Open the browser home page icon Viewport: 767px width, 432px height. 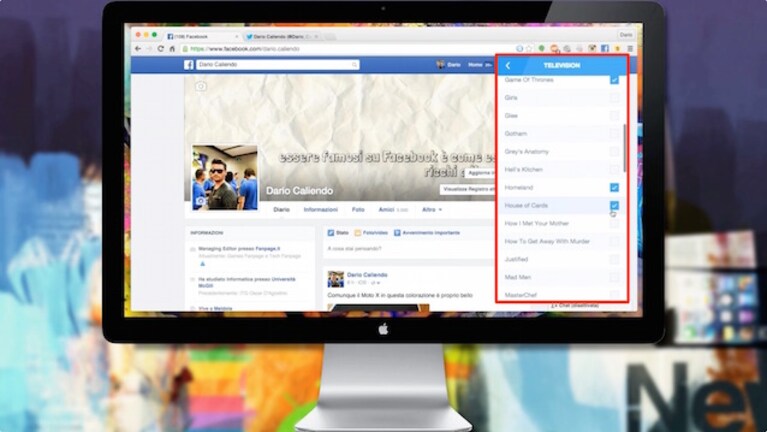click(172, 49)
